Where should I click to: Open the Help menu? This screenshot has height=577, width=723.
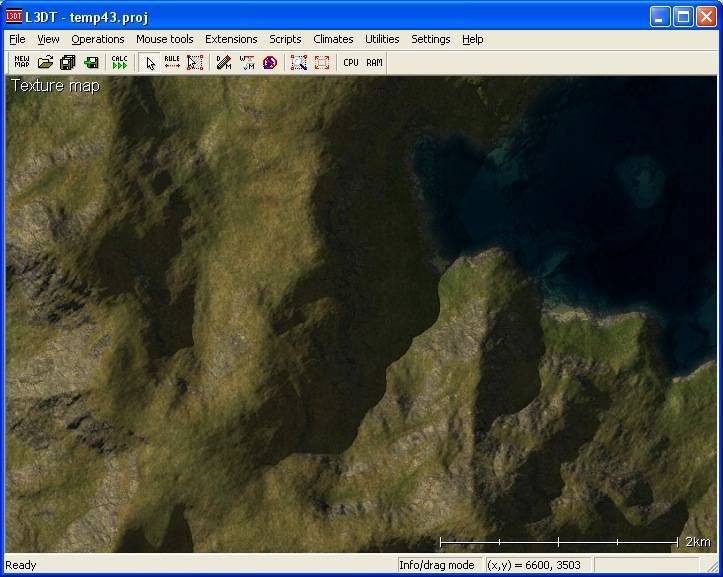pyautogui.click(x=472, y=39)
